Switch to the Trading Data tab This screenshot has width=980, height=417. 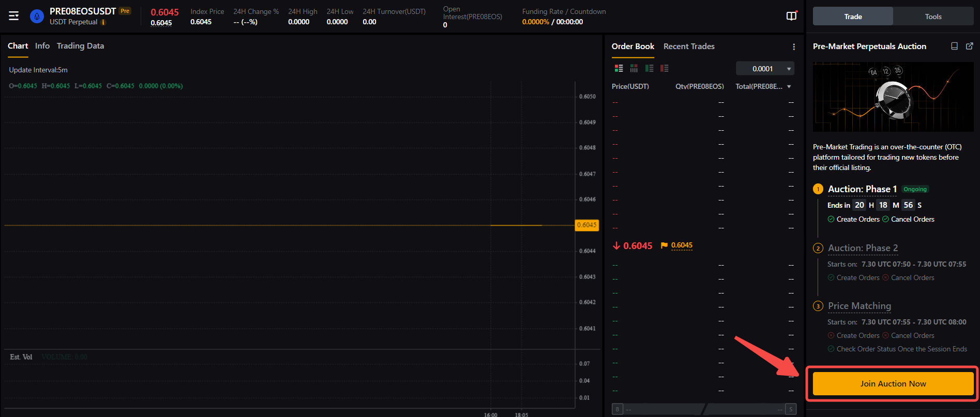(80, 46)
